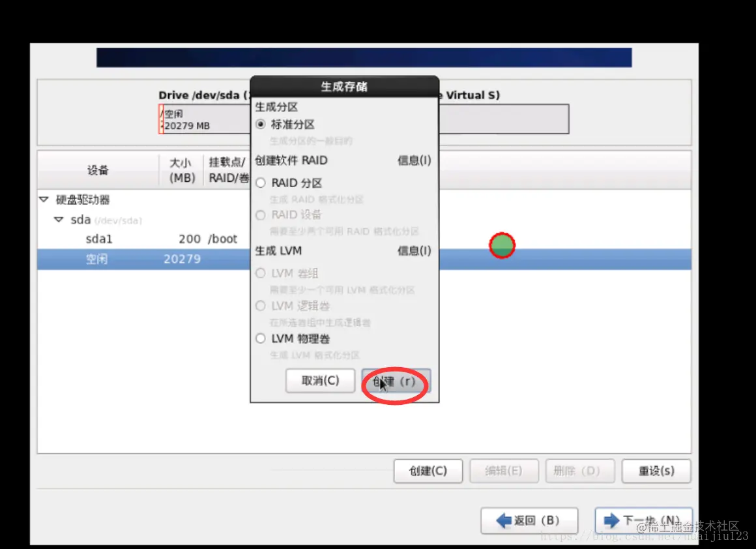Choose the RAID 分区 radio option

point(261,183)
